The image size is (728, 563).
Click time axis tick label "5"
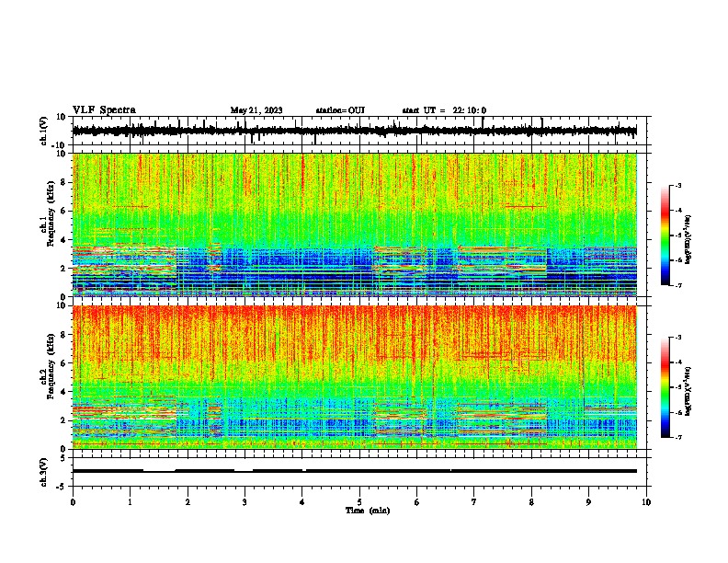[x=359, y=502]
